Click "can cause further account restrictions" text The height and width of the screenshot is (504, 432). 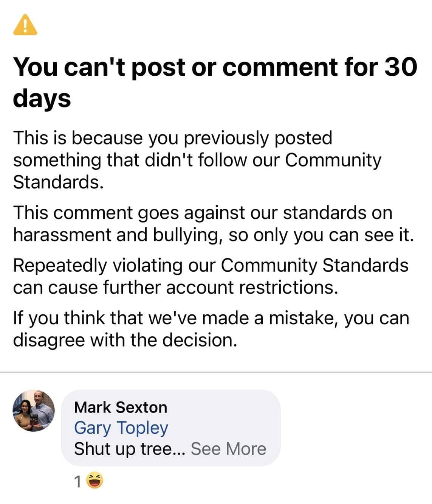[x=175, y=288]
